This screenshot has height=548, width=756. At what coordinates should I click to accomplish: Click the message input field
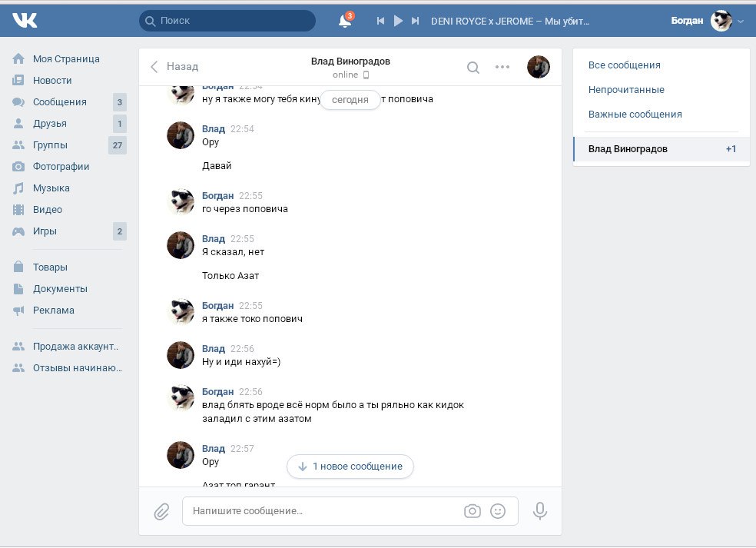pyautogui.click(x=323, y=511)
